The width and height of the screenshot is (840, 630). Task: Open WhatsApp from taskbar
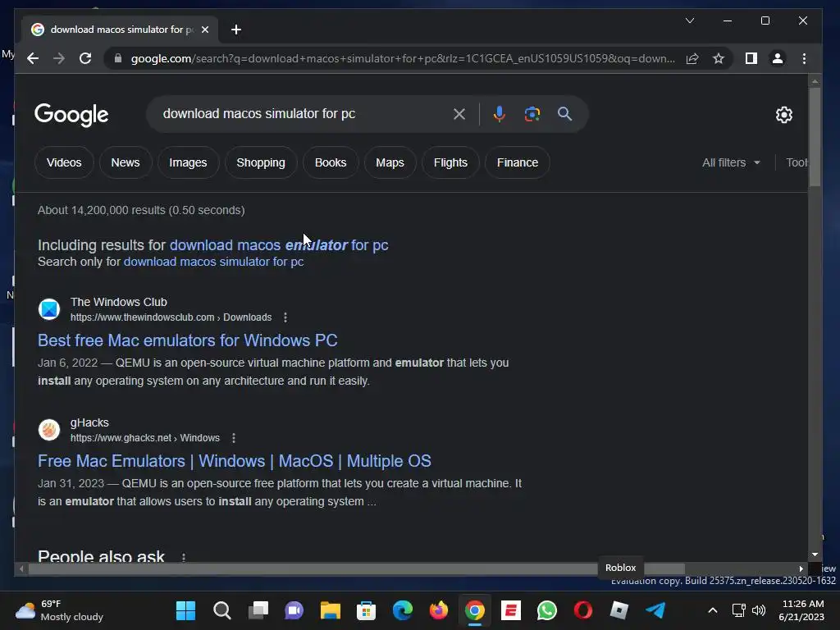point(547,610)
